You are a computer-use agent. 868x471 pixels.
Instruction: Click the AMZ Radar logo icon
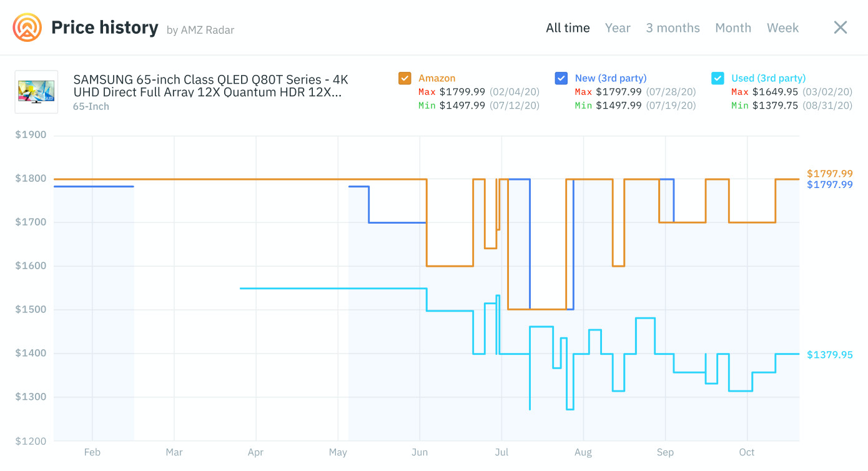click(26, 27)
